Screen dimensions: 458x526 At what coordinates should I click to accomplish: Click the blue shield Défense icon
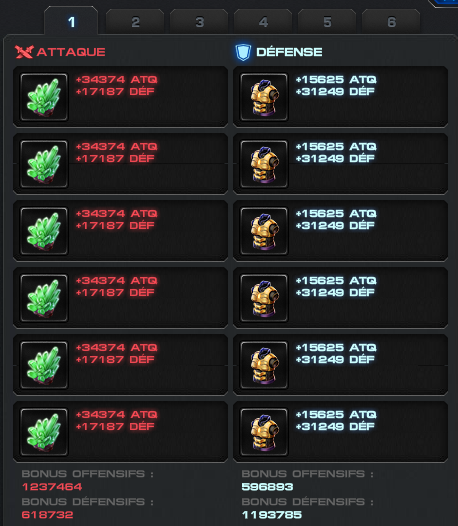(243, 52)
